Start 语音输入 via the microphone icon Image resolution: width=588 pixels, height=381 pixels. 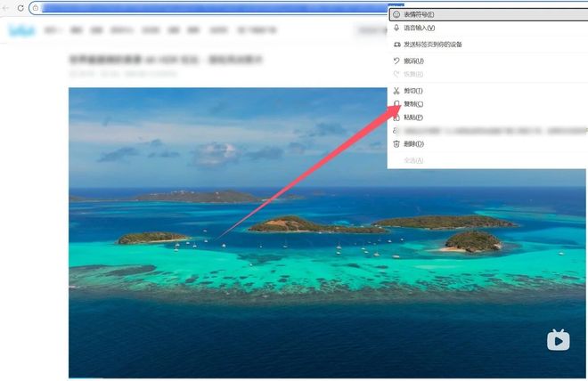pos(396,28)
